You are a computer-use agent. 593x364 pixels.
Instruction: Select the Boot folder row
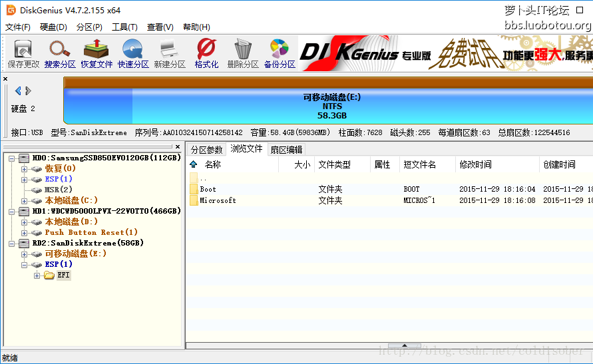pos(389,189)
